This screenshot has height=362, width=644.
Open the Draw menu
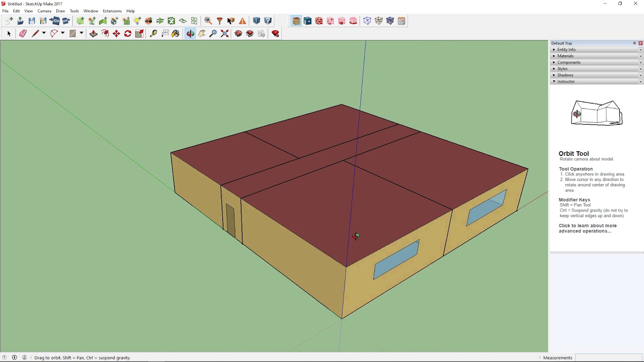[60, 11]
